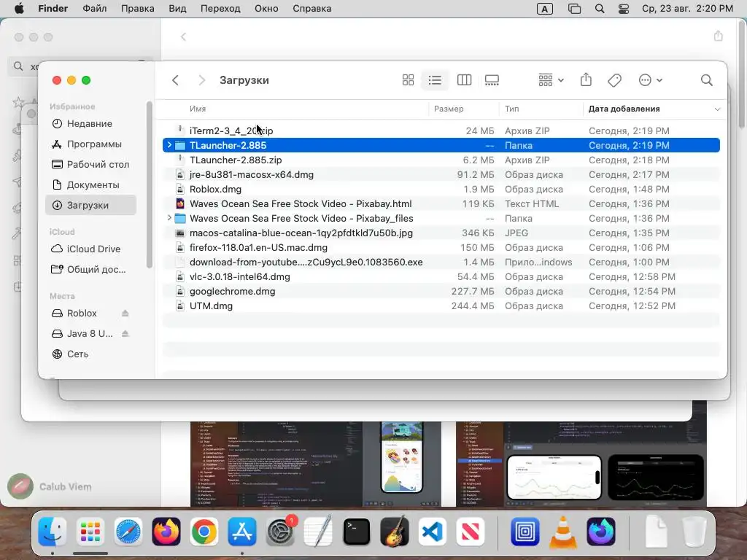The image size is (747, 560).
Task: Select TLauncher-2.885.zip file
Action: 441,160
